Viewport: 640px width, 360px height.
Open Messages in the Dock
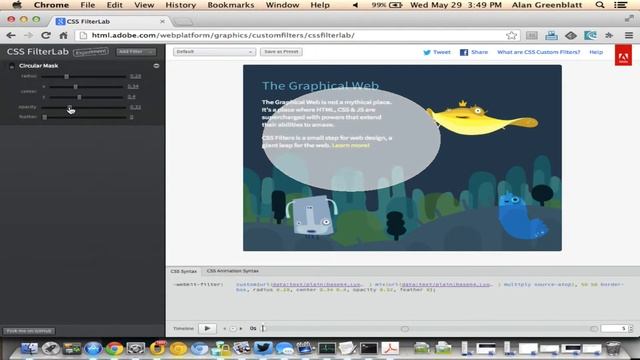tap(284, 349)
